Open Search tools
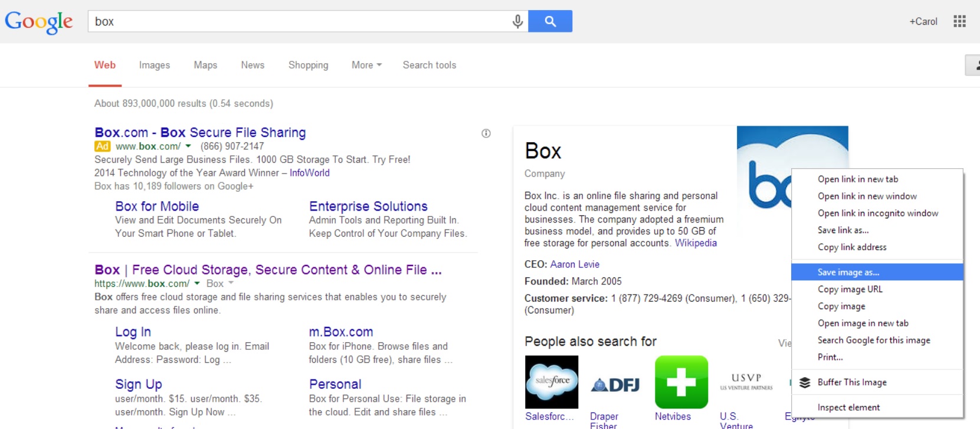 point(430,65)
